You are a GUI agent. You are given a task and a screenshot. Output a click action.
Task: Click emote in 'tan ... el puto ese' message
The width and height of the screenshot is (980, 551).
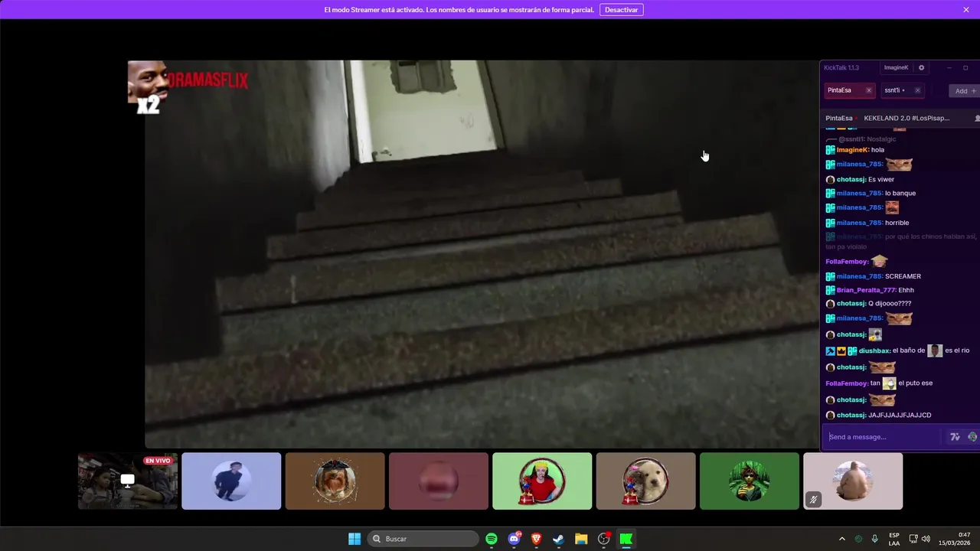[889, 383]
